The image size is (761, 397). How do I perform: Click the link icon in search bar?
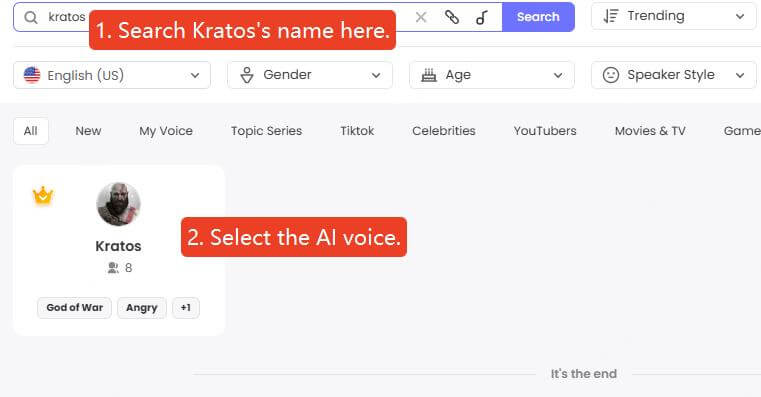(x=452, y=17)
